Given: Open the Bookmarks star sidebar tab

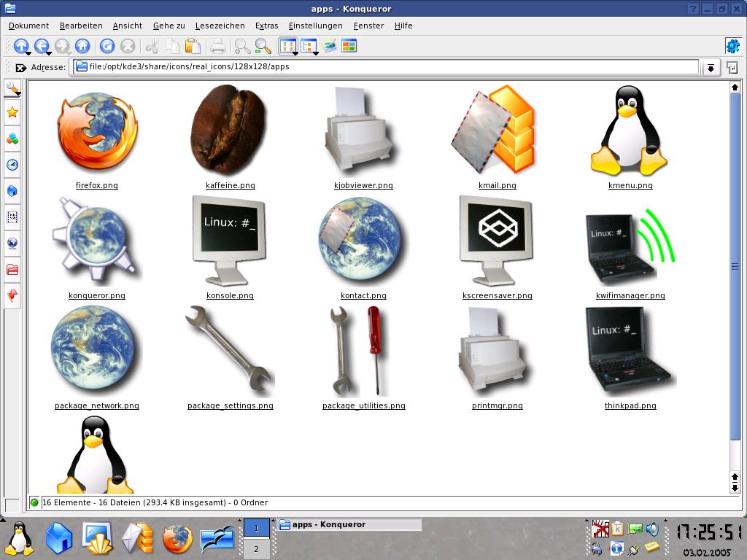Looking at the screenshot, I should point(12,112).
